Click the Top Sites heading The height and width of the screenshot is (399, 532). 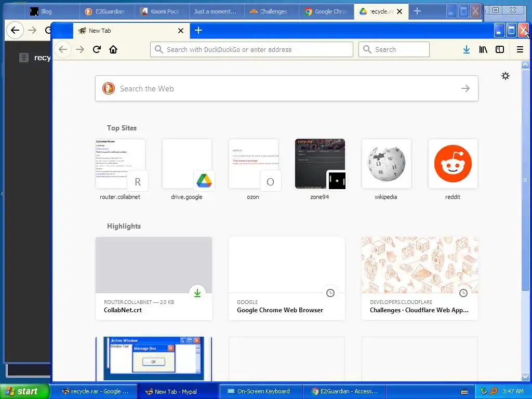pos(122,128)
